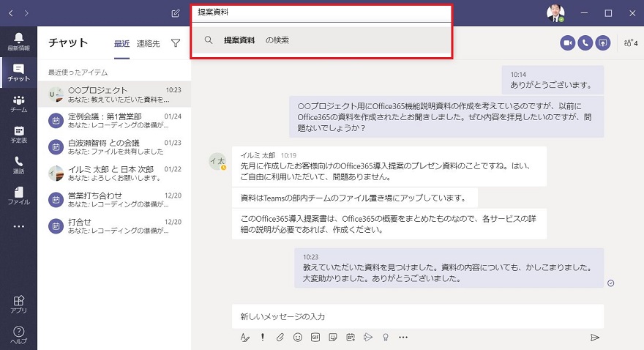Go forward with the right arrow
Viewport: 644px width, 350px height.
point(26,13)
